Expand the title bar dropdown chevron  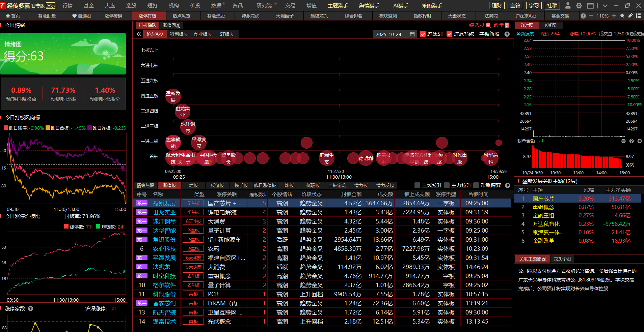coord(605,5)
